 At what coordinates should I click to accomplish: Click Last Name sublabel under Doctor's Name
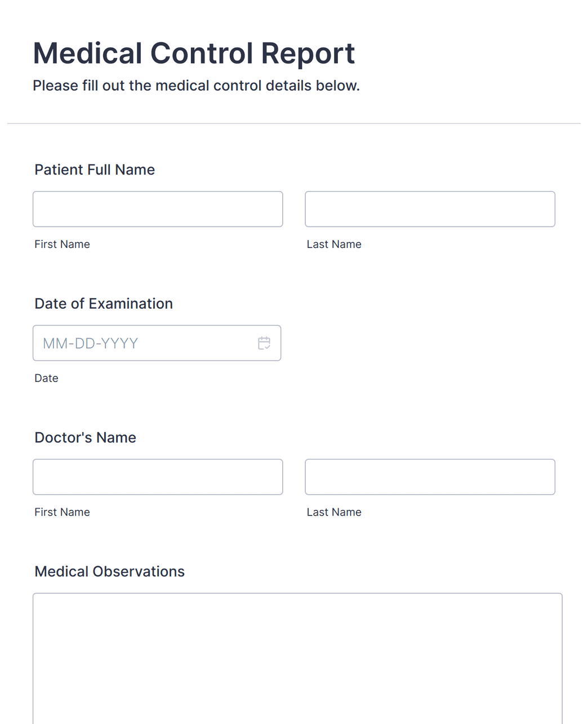pyautogui.click(x=334, y=512)
